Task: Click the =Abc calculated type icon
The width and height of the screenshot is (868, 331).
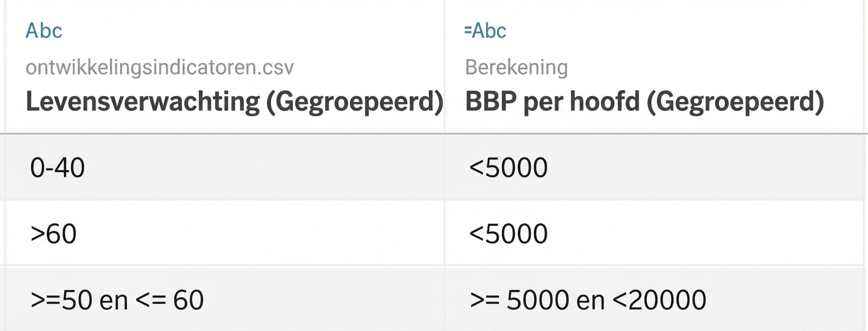Action: tap(485, 31)
